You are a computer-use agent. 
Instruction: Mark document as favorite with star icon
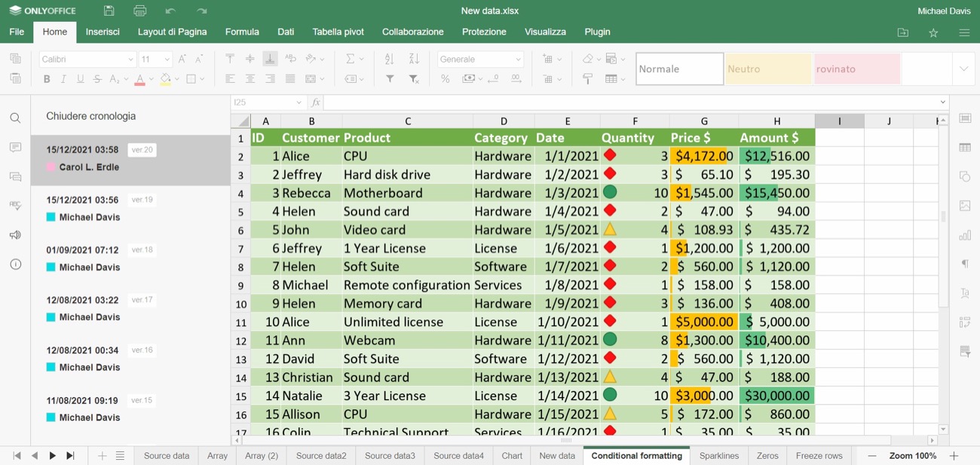point(933,32)
